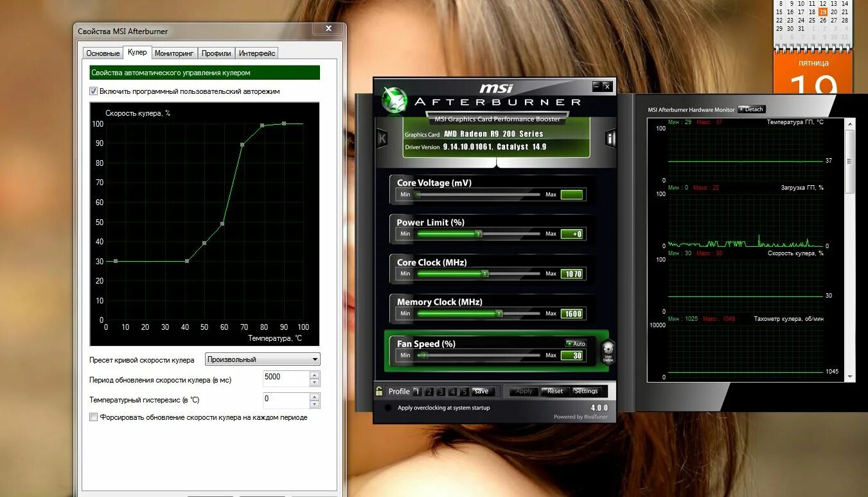
Task: Switch to the Кулер tab
Action: [x=137, y=52]
